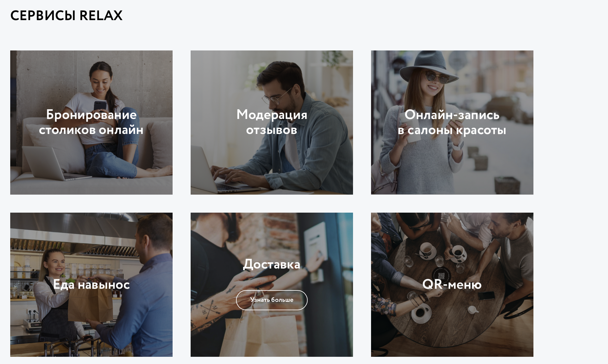Click the 'СЕРВИСЫ RELAX' section heading
Viewport: 608px width, 364px height.
point(66,16)
